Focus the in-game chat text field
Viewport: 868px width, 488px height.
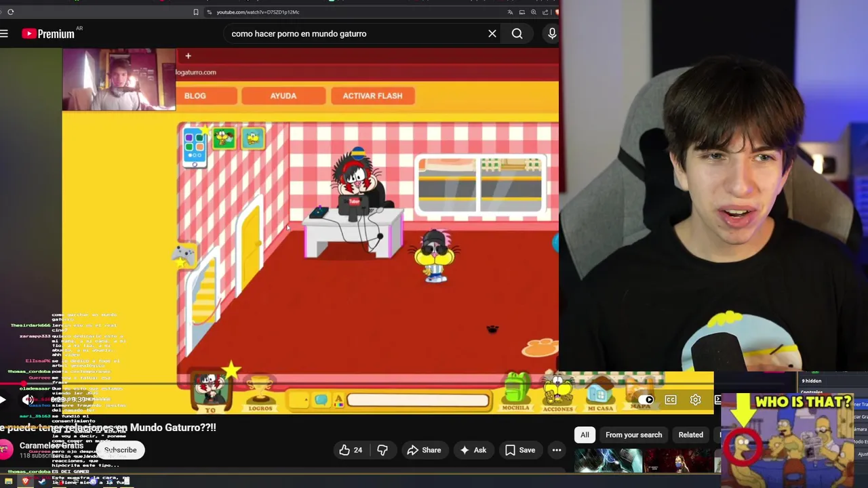418,401
